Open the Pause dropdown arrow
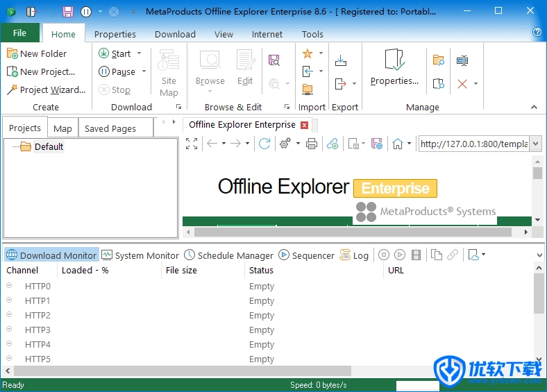Viewport: 547px width, 392px height. coord(144,71)
